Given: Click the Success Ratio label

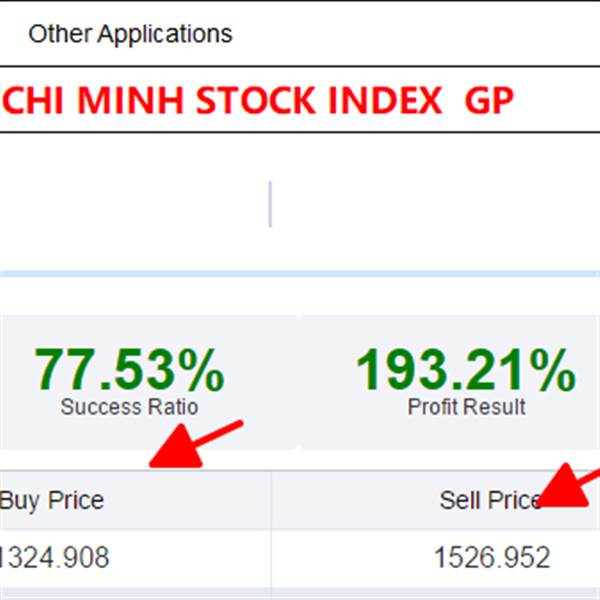Looking at the screenshot, I should [129, 407].
